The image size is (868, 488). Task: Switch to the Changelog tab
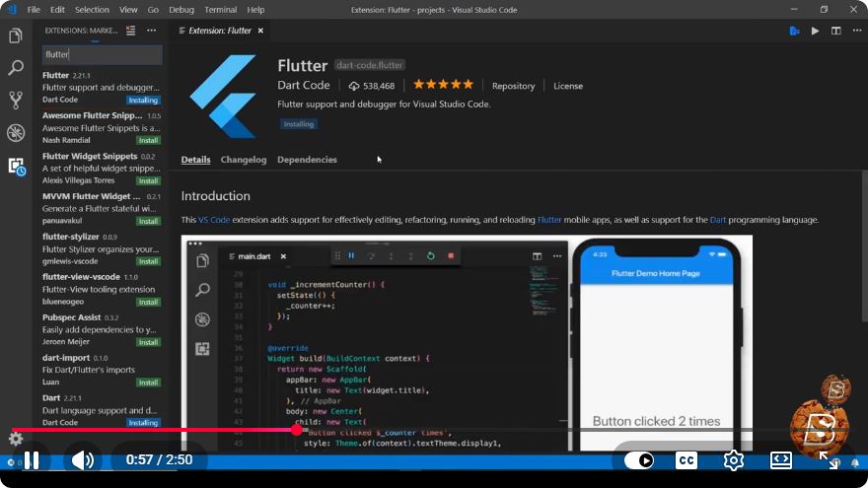click(x=244, y=160)
